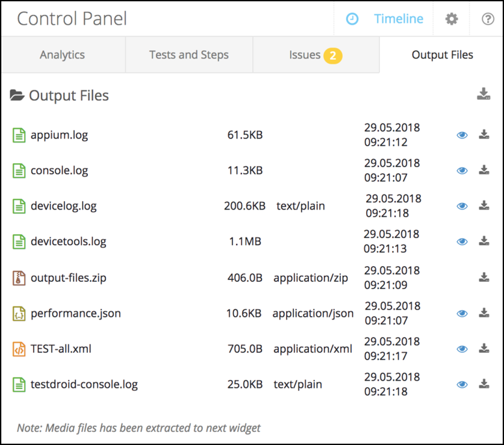Download all output files at once
504x445 pixels.
click(483, 94)
